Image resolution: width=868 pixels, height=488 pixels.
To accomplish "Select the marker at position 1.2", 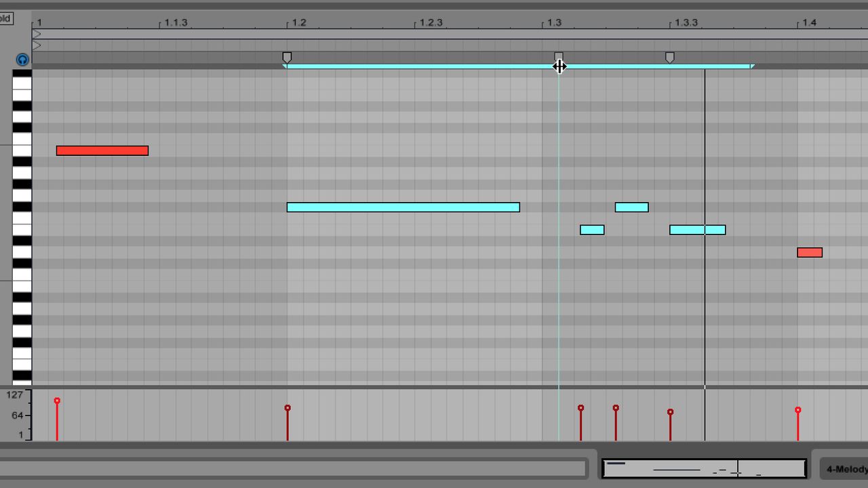I will (x=287, y=58).
